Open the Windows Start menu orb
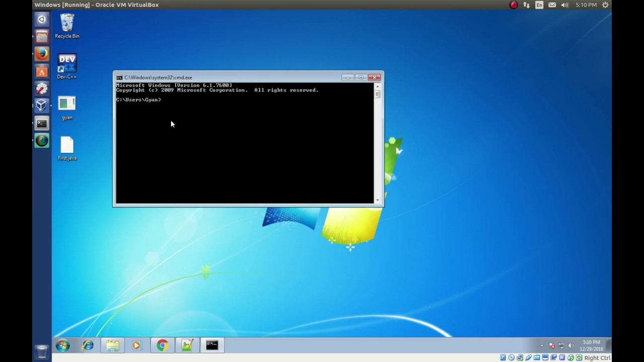Screen dimensions: 644x362 63,345
